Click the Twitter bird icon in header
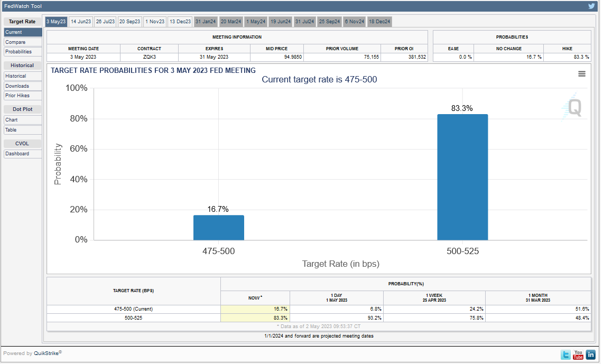The height and width of the screenshot is (364, 603). 591,6
